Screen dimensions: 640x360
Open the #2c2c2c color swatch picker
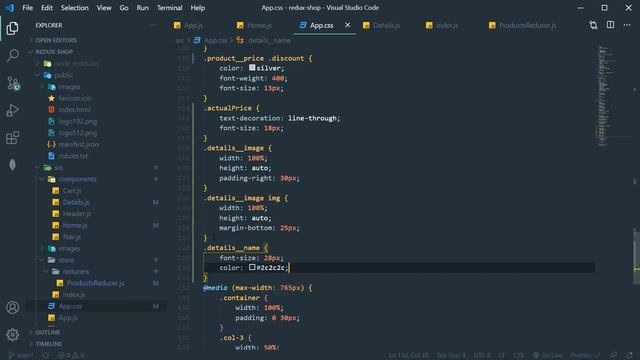pyautogui.click(x=252, y=267)
